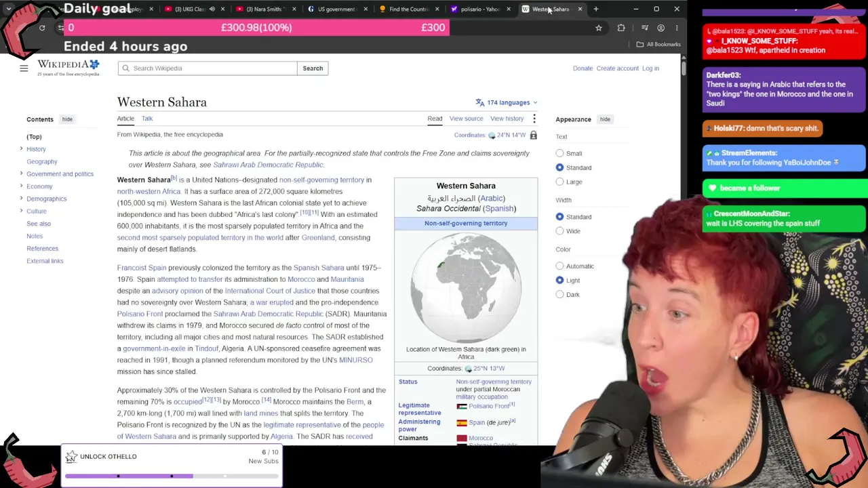The width and height of the screenshot is (868, 488).
Task: Click the globe icon beside 25°N 13°W
Action: (469, 369)
